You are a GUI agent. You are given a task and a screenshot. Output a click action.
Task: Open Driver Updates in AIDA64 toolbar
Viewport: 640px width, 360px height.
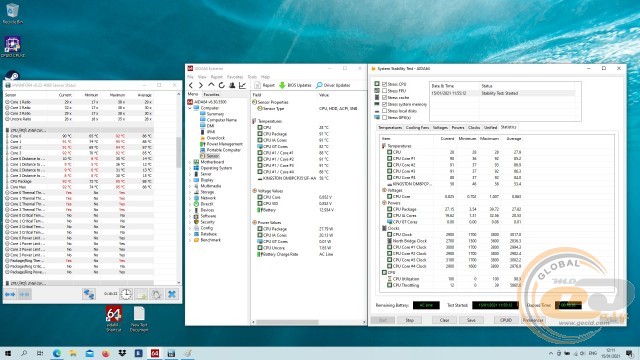pos(333,85)
